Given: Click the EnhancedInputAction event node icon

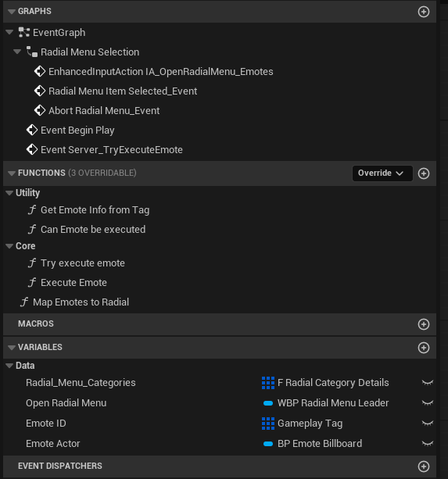Looking at the screenshot, I should (x=40, y=71).
